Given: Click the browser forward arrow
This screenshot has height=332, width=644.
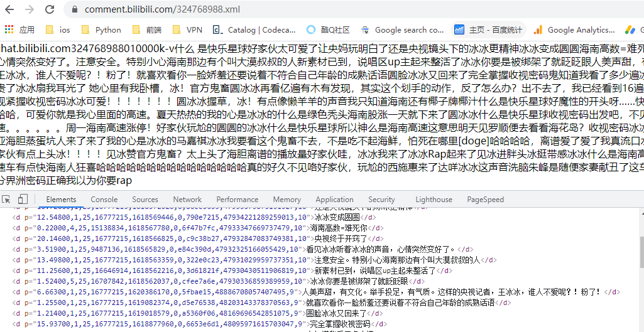Looking at the screenshot, I should point(29,9).
